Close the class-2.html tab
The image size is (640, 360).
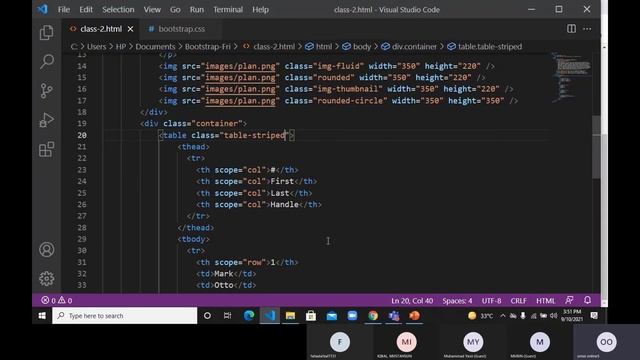click(130, 29)
